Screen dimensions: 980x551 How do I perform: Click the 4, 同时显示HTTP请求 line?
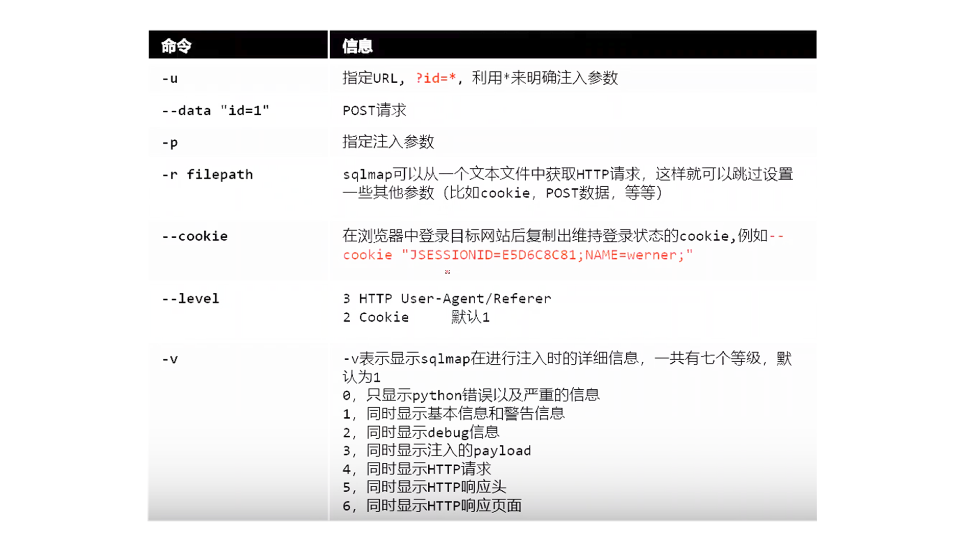(x=417, y=469)
